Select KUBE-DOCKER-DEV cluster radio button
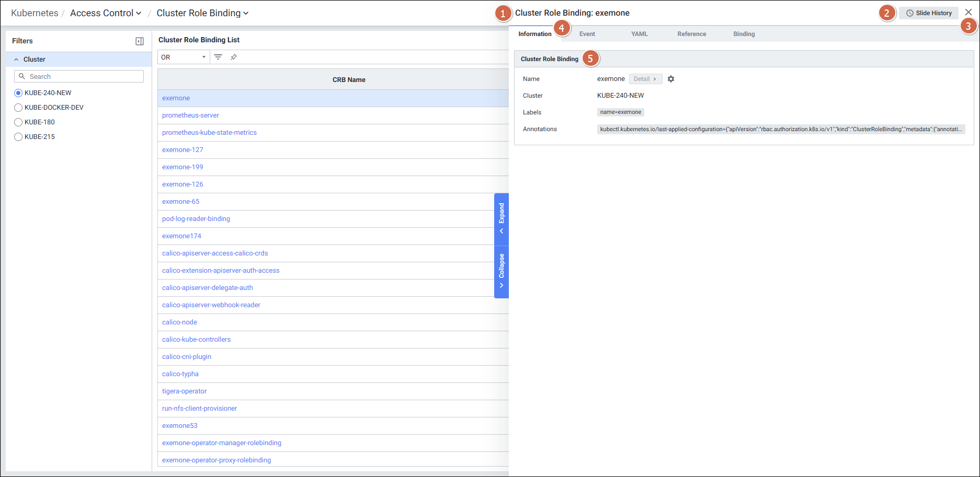This screenshot has height=477, width=980. click(18, 108)
